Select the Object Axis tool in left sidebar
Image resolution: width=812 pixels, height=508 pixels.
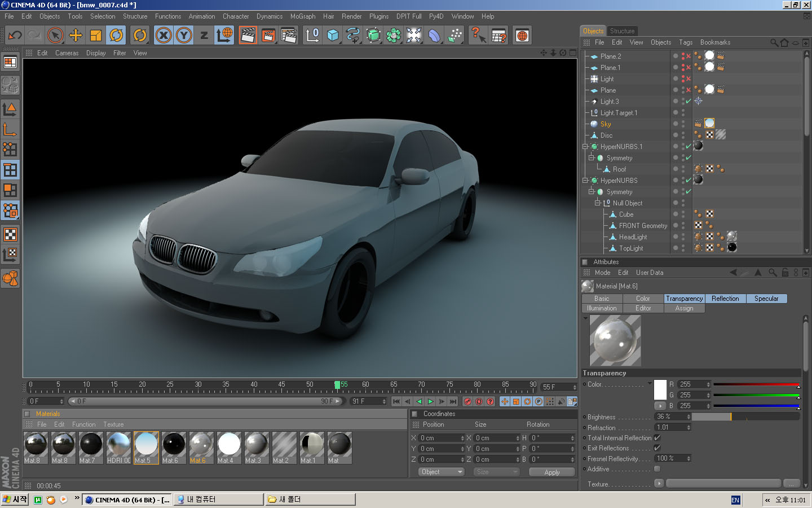click(x=10, y=129)
